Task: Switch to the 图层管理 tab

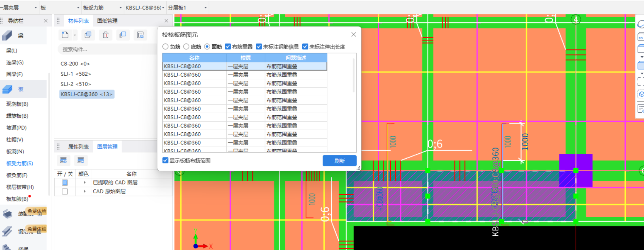Action: pyautogui.click(x=107, y=147)
